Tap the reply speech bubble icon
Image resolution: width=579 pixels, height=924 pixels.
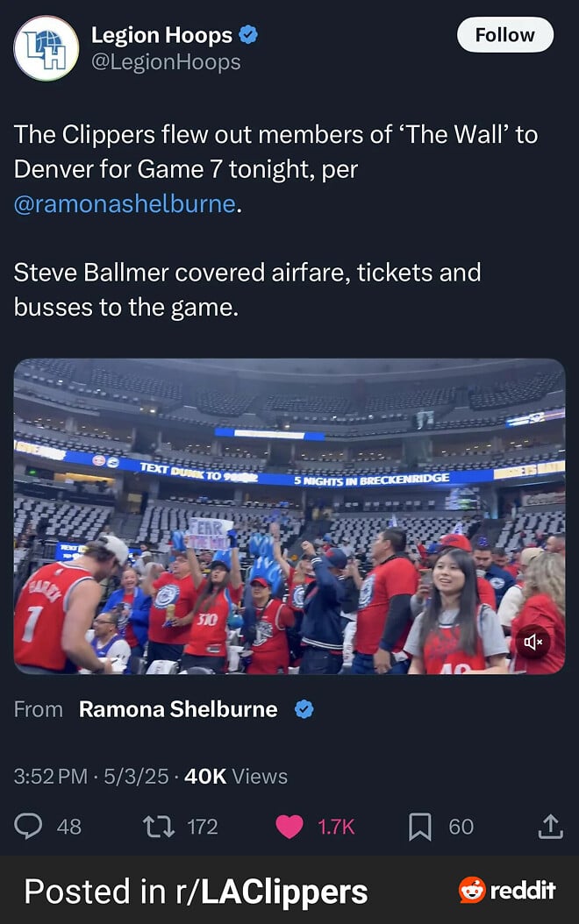[28, 826]
